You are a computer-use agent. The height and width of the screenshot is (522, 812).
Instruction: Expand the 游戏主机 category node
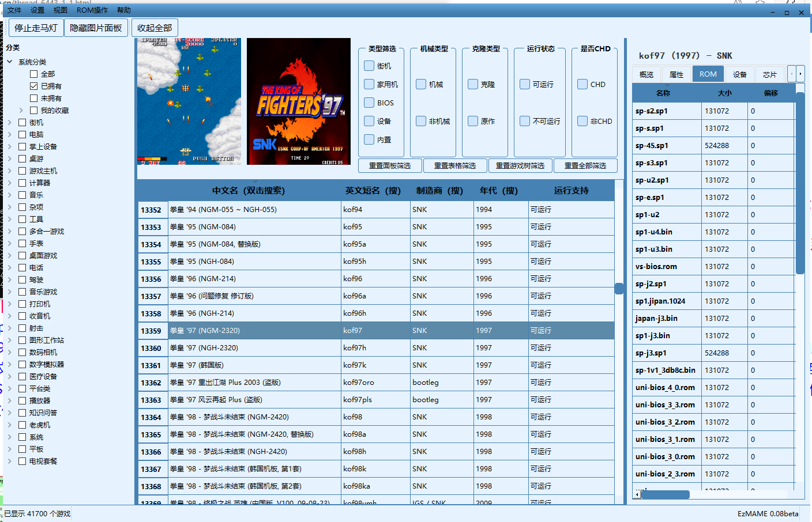click(10, 171)
